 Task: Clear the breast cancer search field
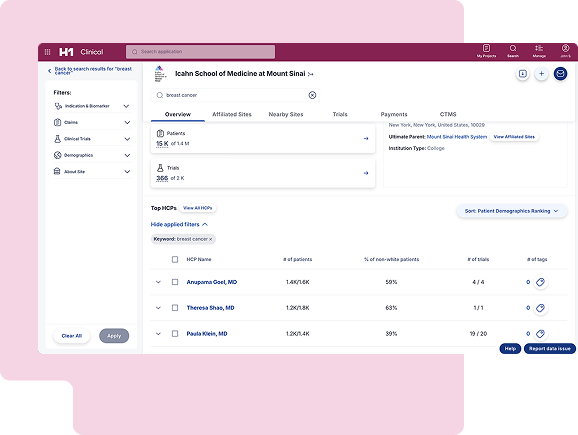tap(312, 95)
